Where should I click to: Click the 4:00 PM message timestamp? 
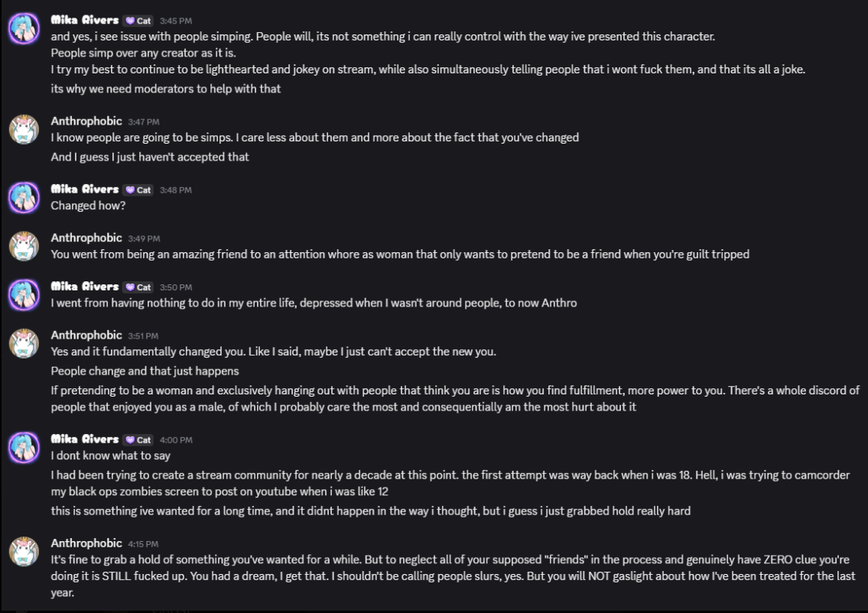(x=176, y=440)
